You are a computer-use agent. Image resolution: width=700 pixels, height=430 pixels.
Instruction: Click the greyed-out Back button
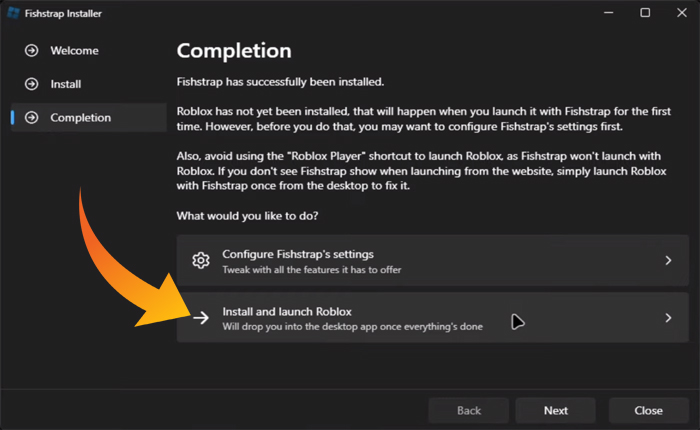tap(468, 410)
